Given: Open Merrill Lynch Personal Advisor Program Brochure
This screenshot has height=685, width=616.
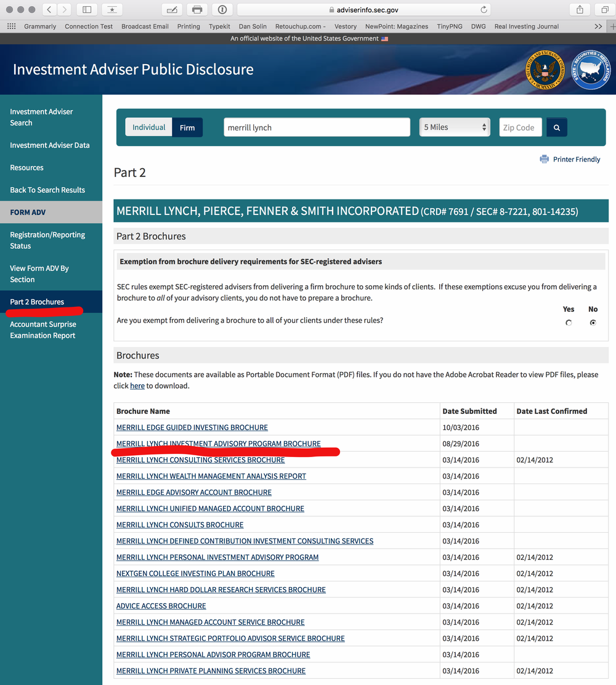Looking at the screenshot, I should coord(213,654).
